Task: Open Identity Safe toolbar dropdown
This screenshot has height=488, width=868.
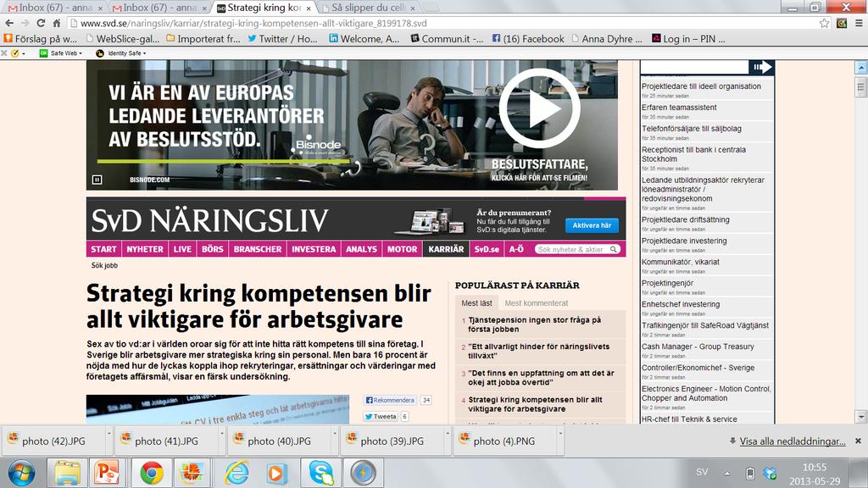Action: click(x=121, y=53)
